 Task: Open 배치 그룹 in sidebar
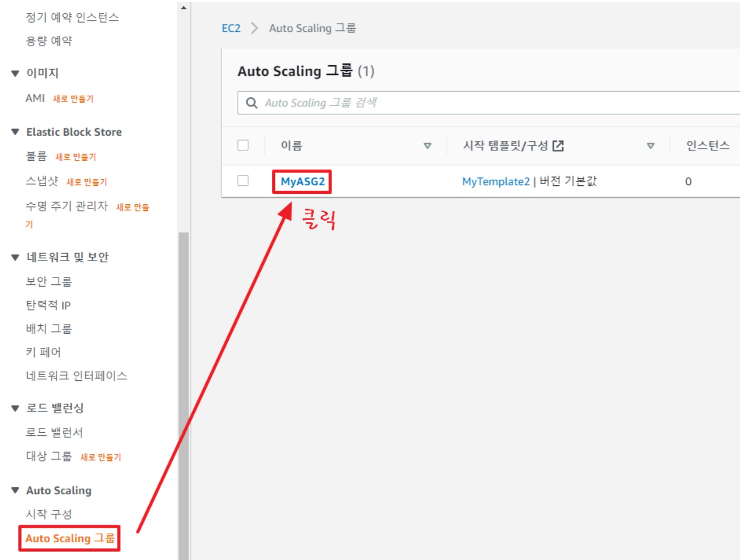[x=49, y=329]
